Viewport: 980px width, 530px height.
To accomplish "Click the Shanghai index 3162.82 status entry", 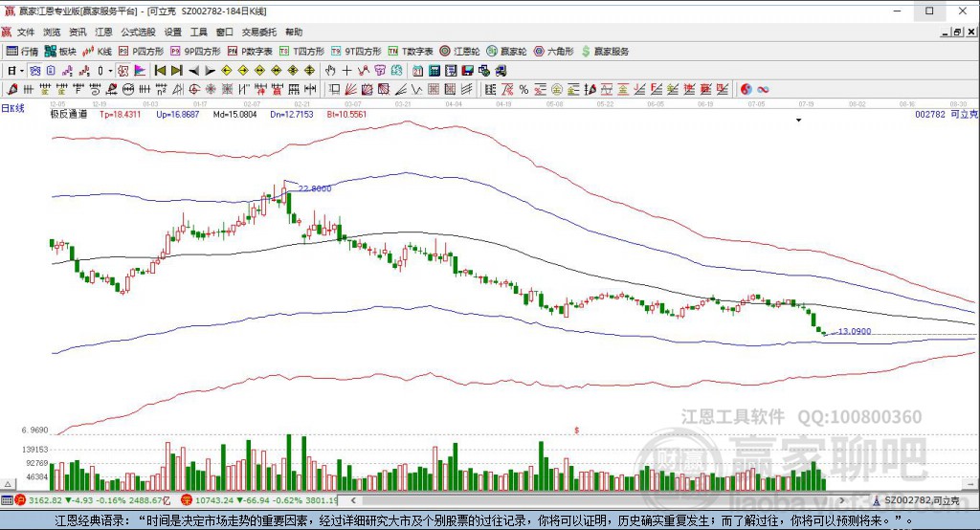I will pyautogui.click(x=93, y=500).
